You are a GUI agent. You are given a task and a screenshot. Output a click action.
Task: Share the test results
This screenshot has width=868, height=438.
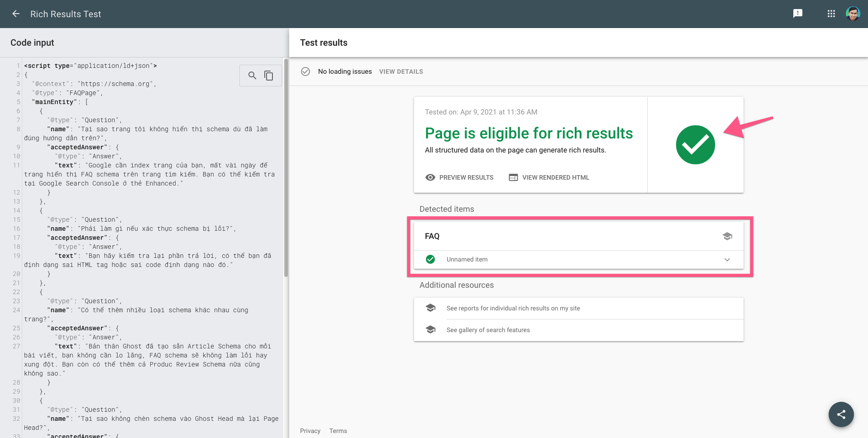point(841,414)
